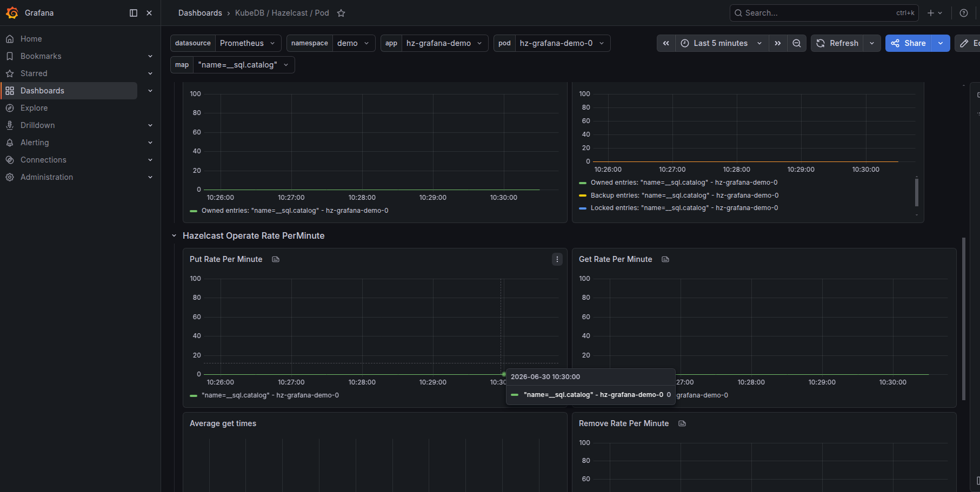Viewport: 980px width, 492px height.
Task: Open the map name=__sql.catalog dropdown
Action: click(244, 65)
